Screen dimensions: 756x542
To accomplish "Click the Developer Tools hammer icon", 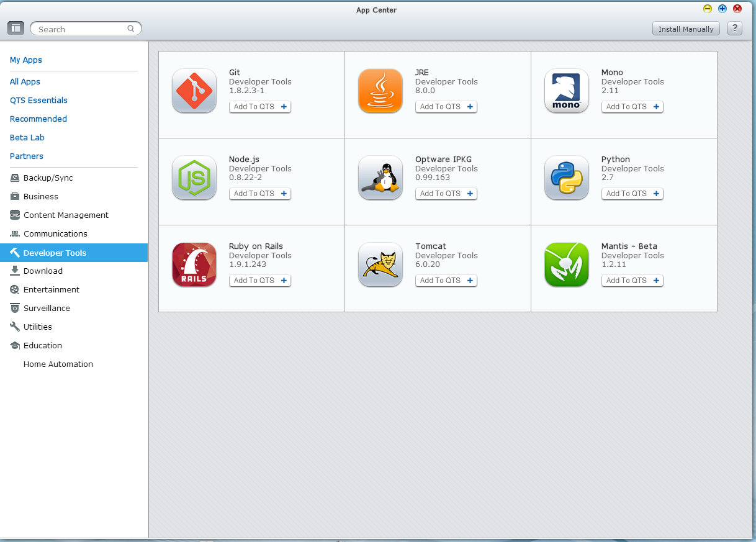I will (x=15, y=253).
